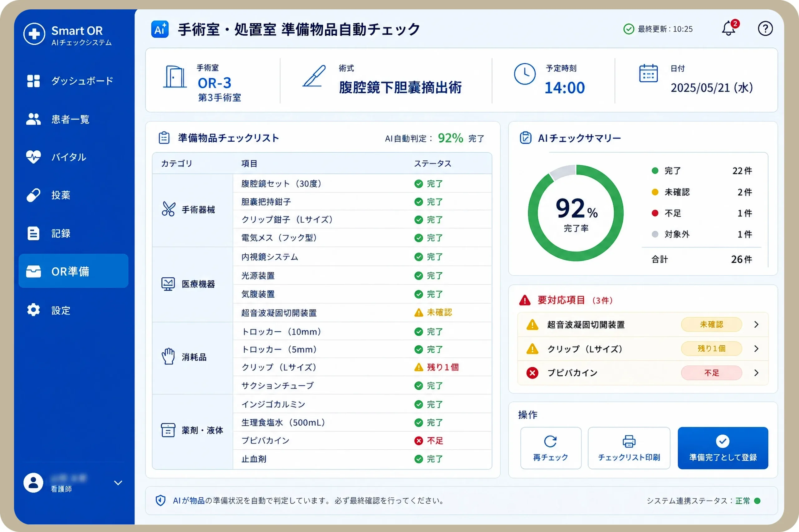The image size is (799, 532).
Task: Click the red warning triangle in 要対応項目 header
Action: 525,300
